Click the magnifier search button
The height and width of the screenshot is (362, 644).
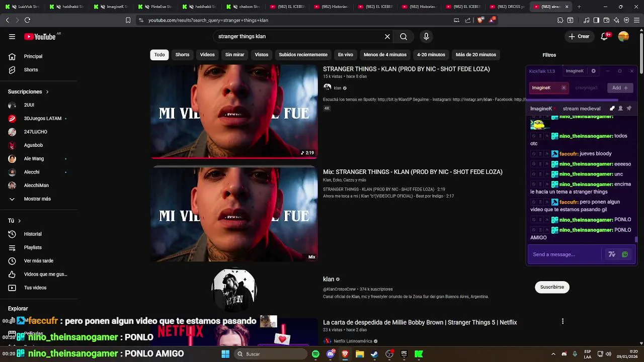(404, 36)
